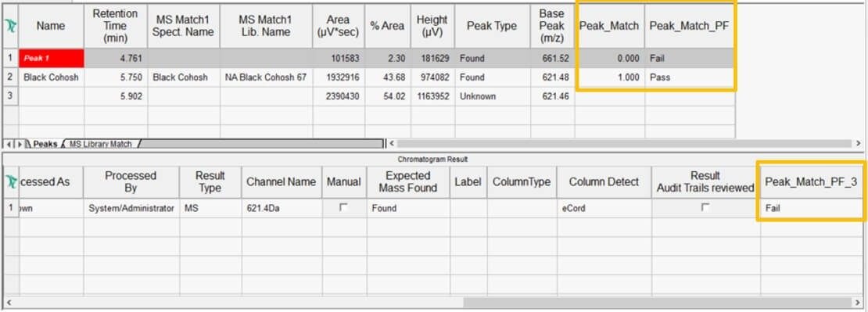Screen dimensions: 868x312
Task: Select the Manual column header
Action: [344, 182]
